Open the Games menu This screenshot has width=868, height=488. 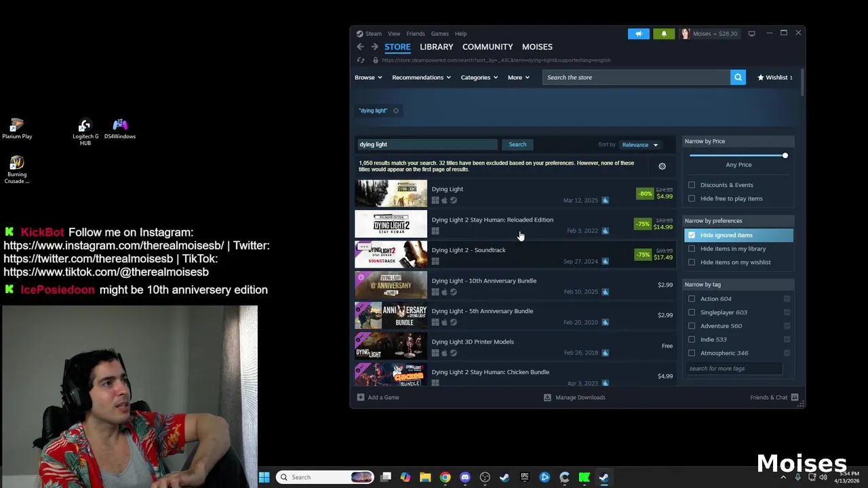[x=439, y=33]
